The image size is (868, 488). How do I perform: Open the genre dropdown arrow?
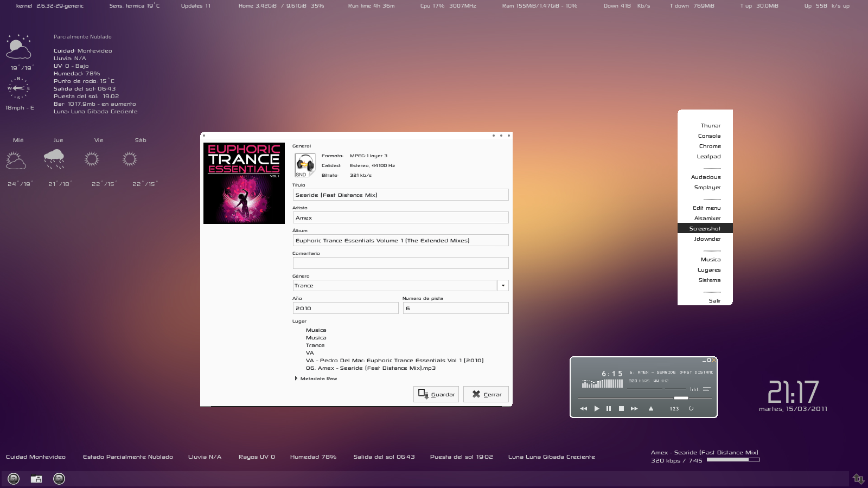503,285
